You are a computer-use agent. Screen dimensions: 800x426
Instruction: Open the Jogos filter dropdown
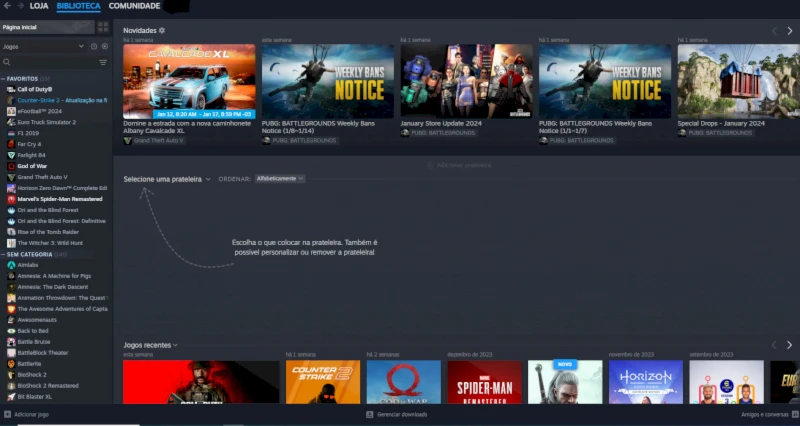coord(43,46)
